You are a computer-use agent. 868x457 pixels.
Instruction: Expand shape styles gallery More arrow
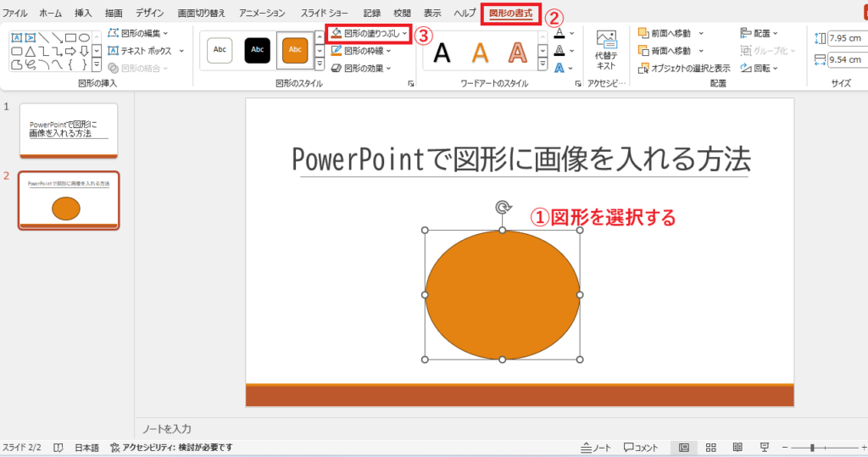click(320, 64)
